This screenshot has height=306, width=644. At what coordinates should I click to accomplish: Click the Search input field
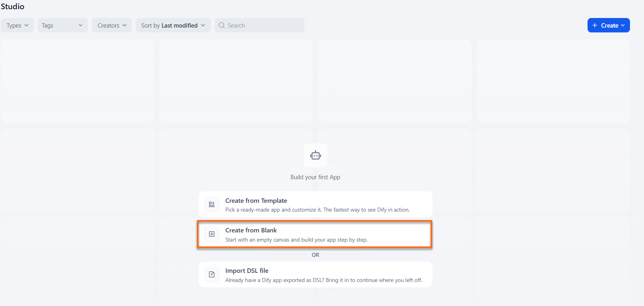(x=259, y=25)
